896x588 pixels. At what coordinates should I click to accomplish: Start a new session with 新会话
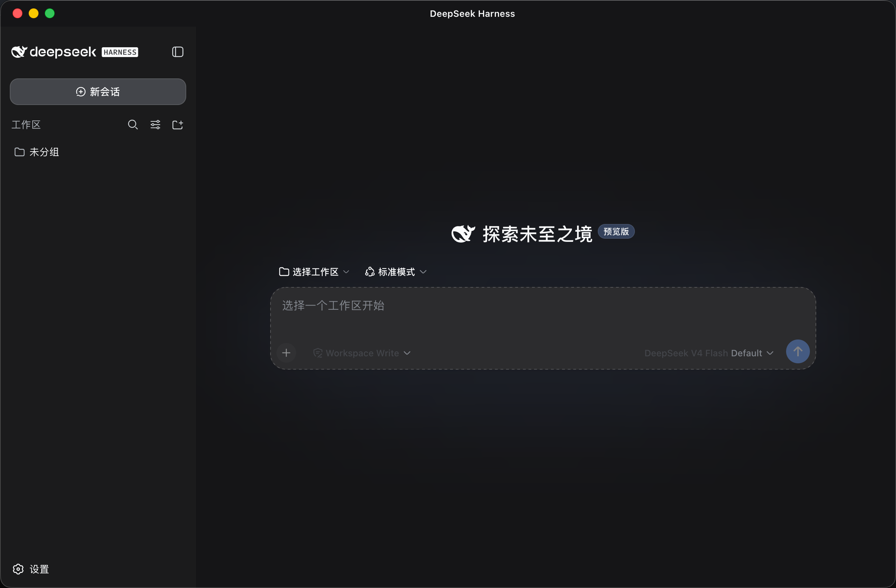98,91
